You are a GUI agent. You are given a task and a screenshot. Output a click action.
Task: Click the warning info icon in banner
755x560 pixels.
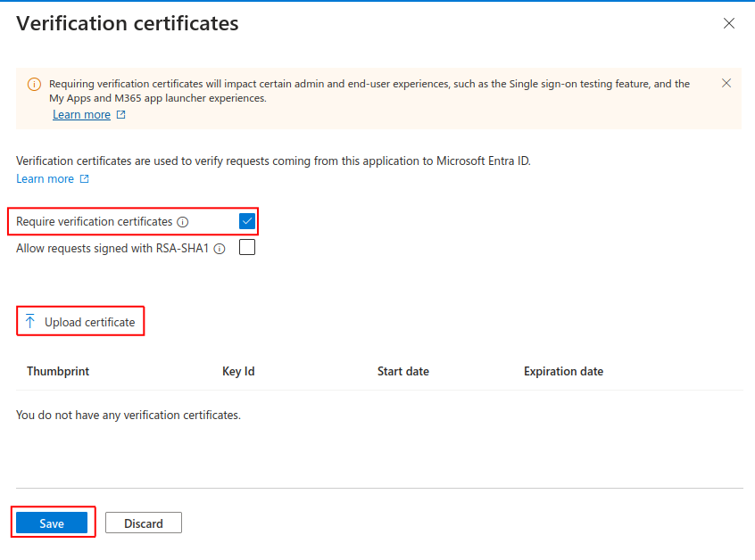pyautogui.click(x=34, y=84)
